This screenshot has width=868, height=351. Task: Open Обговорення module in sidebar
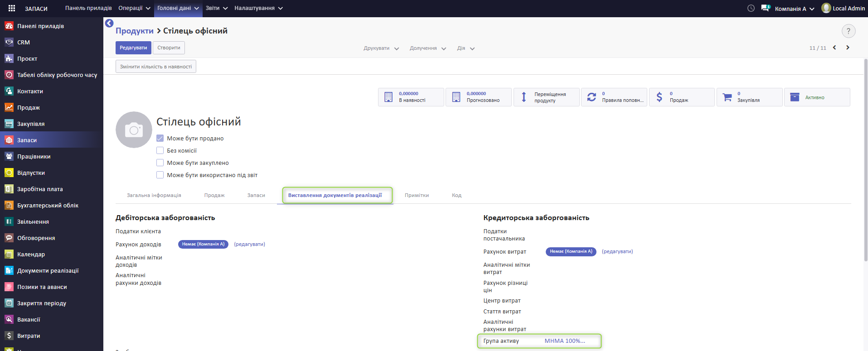[x=52, y=238]
